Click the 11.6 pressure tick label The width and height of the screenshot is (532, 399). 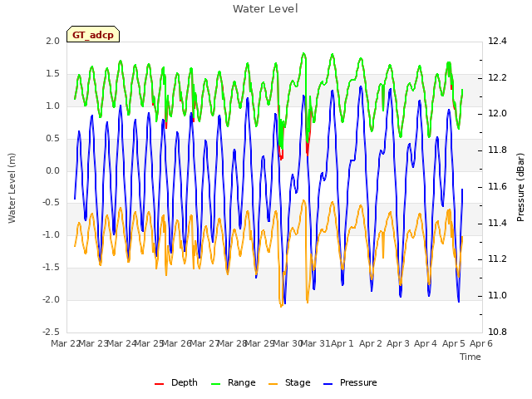pos(497,186)
